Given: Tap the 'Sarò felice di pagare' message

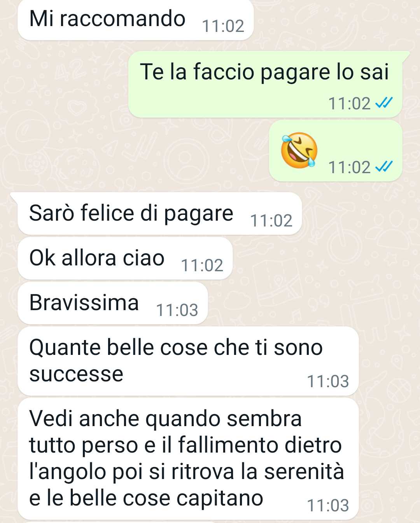Looking at the screenshot, I should tap(160, 214).
